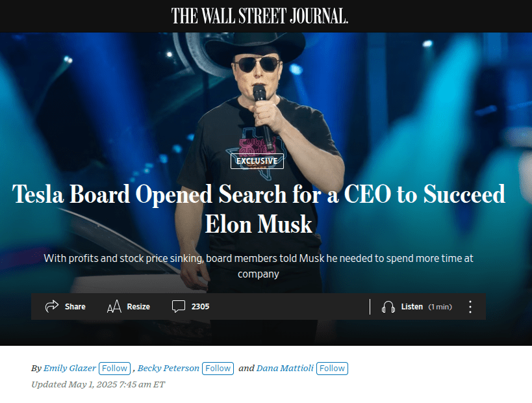Open the three-dot more options menu

470,307
